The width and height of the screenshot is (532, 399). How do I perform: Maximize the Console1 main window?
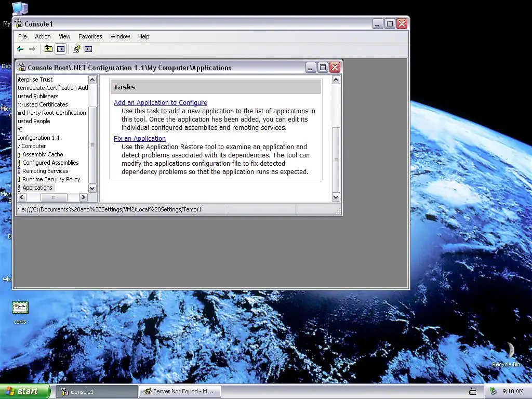pos(390,24)
